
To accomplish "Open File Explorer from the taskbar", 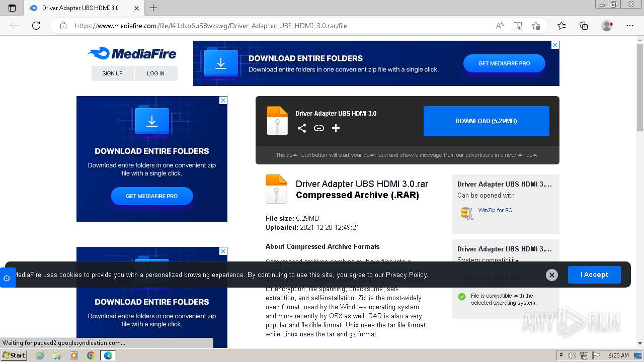I will (57, 355).
